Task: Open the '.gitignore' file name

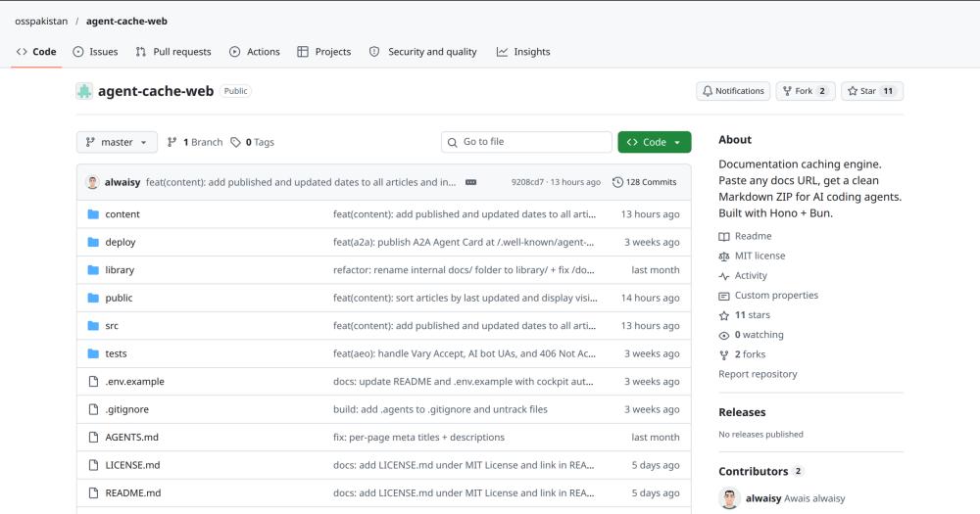Action: 126,409
